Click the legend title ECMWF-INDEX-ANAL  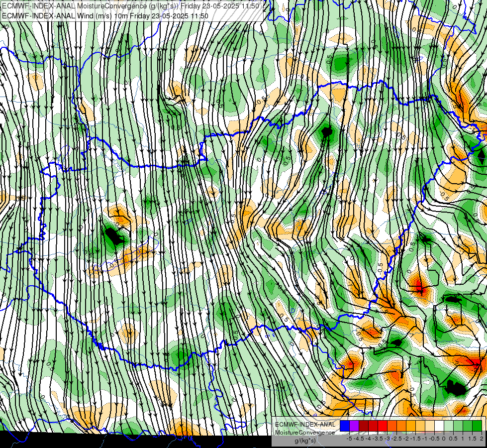click(x=305, y=425)
